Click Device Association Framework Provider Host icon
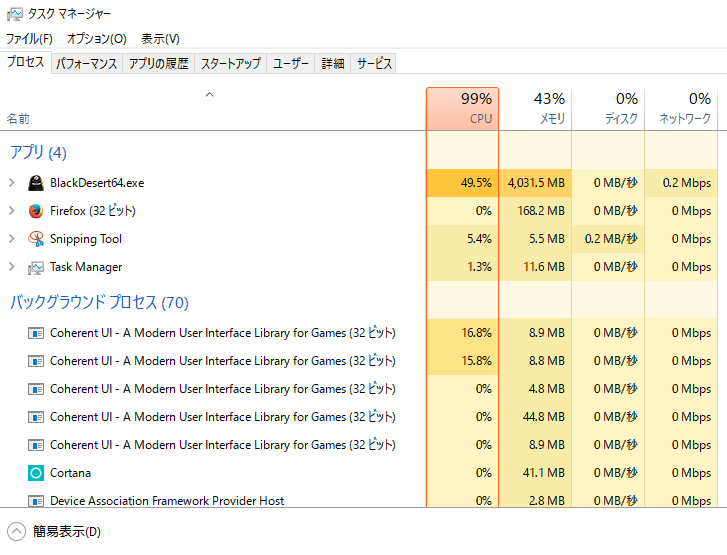This screenshot has width=727, height=555. [x=36, y=501]
